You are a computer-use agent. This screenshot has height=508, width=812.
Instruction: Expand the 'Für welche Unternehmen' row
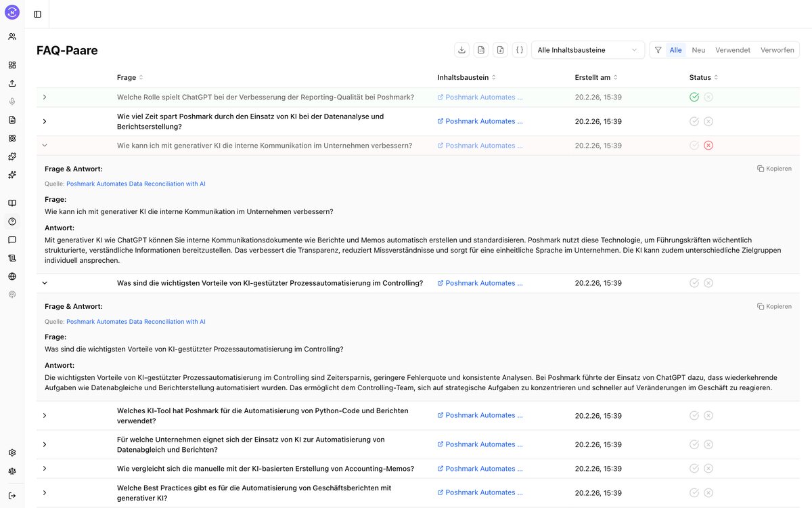tap(45, 444)
